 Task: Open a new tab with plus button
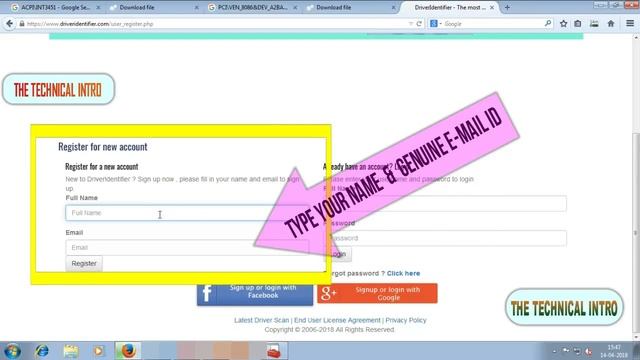coord(507,7)
